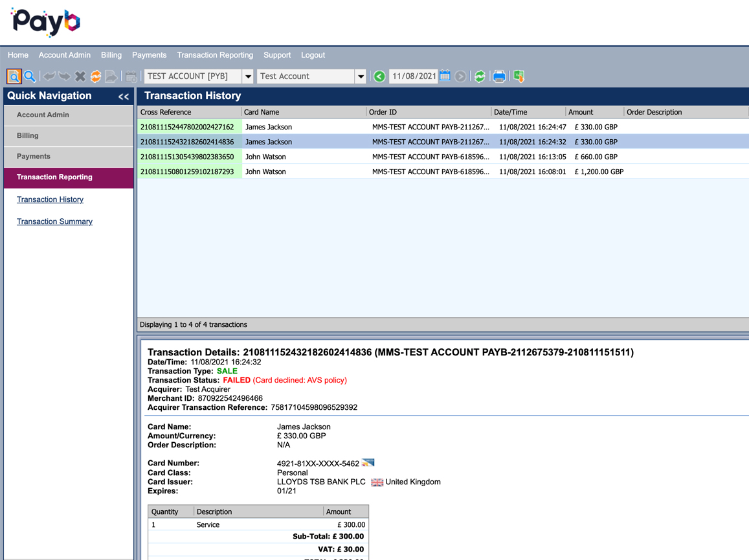Viewport: 749px width, 560px height.
Task: Select Transaction Reporting in Quick Navigation
Action: (x=69, y=177)
